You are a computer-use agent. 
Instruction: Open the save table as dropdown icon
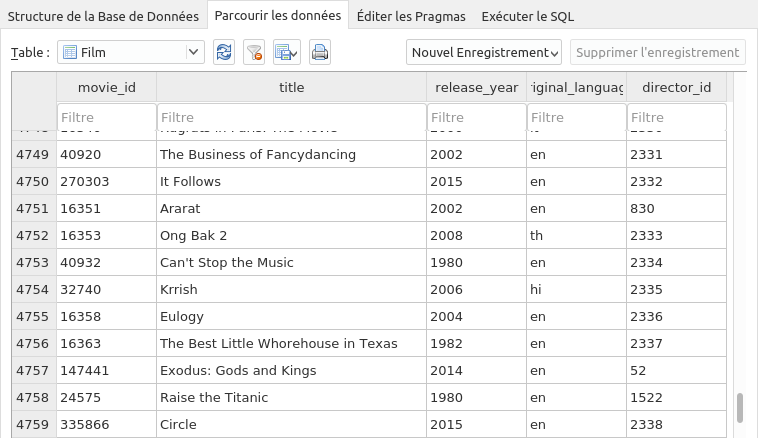pos(287,52)
